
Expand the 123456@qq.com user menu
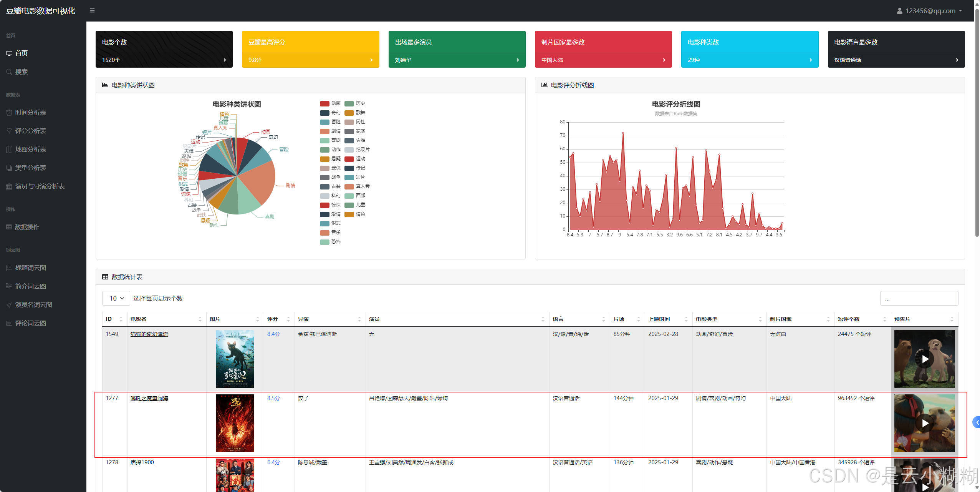929,11
